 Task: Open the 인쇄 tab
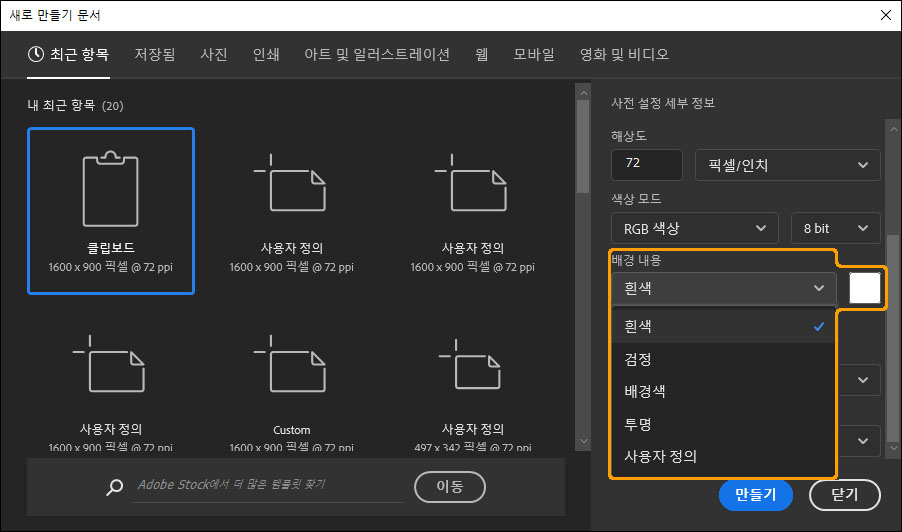click(x=266, y=54)
